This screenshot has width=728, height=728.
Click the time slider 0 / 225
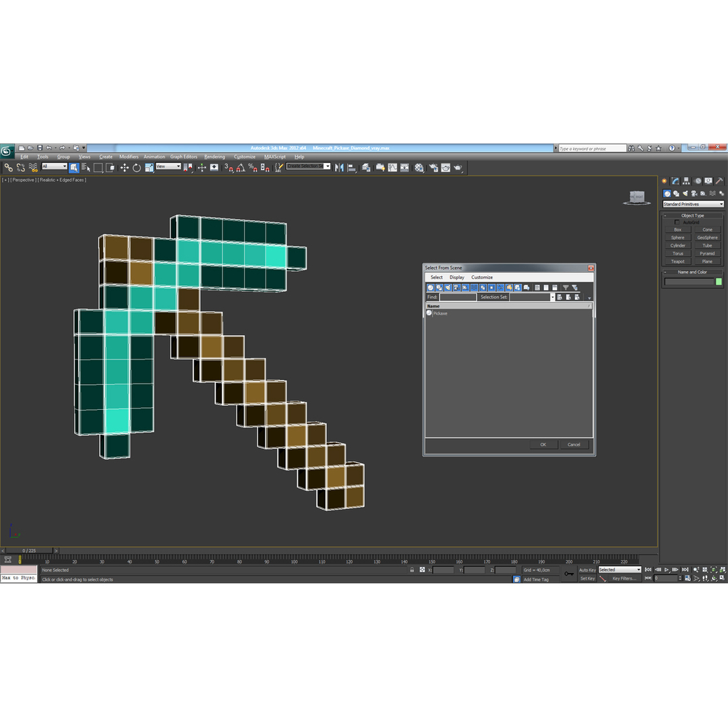click(x=29, y=551)
